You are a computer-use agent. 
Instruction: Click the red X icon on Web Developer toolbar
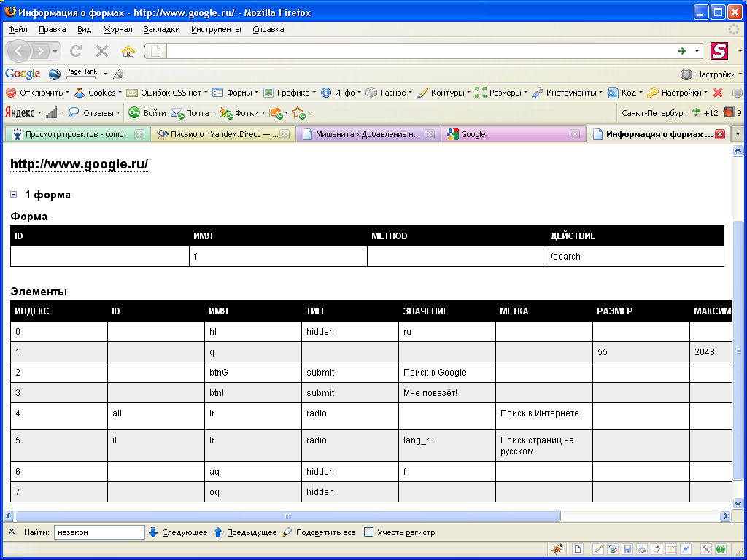[x=718, y=93]
